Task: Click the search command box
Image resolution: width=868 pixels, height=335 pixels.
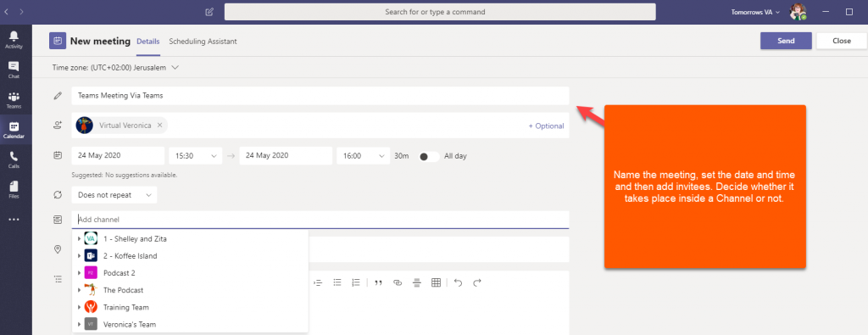Action: click(x=440, y=12)
